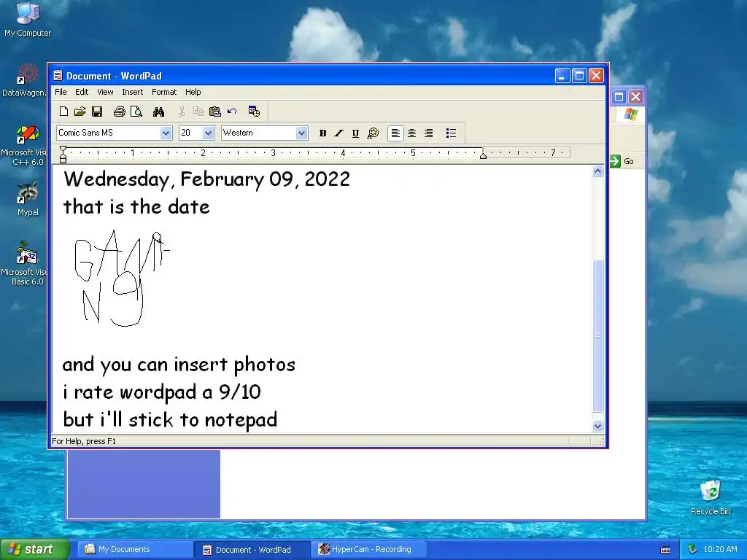747x560 pixels.
Task: Toggle underline formatting
Action: pos(355,133)
